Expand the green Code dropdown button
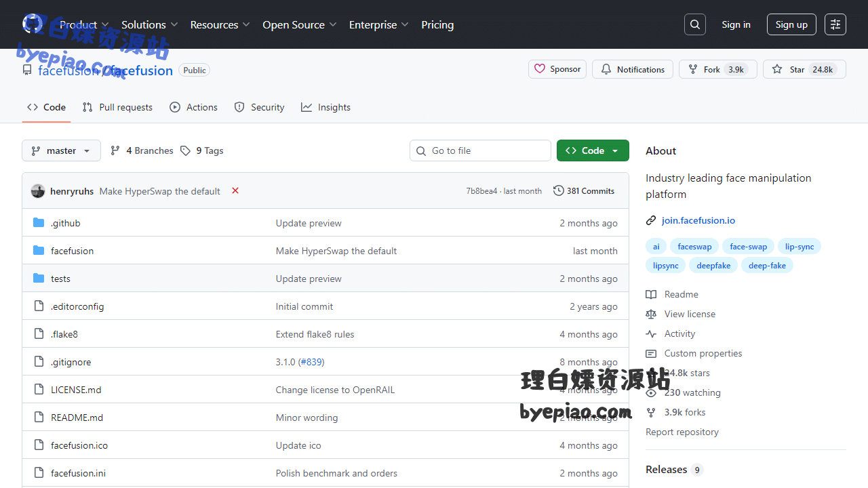868x488 pixels. (x=593, y=150)
